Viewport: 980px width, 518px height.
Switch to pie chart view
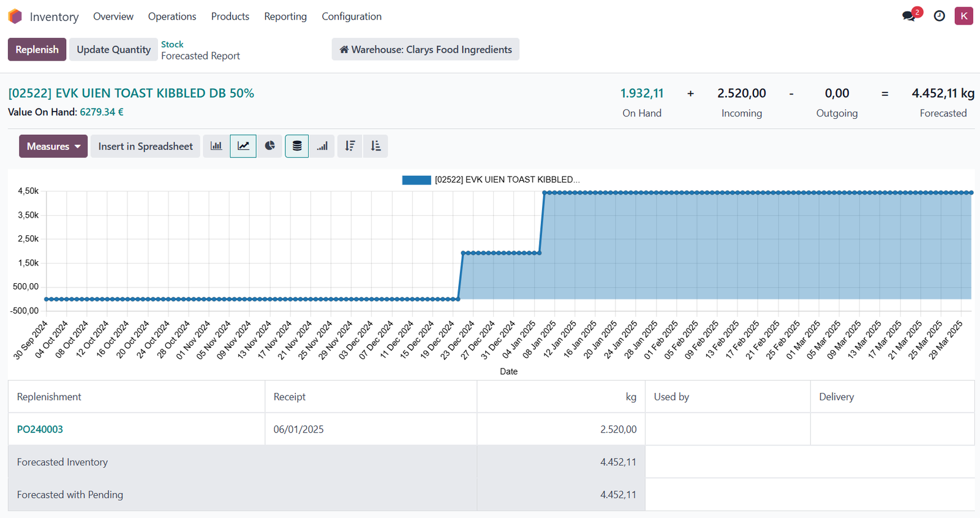270,146
